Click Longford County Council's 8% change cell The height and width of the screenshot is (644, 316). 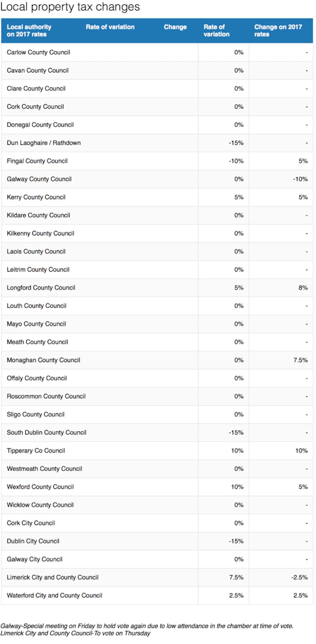(x=303, y=288)
